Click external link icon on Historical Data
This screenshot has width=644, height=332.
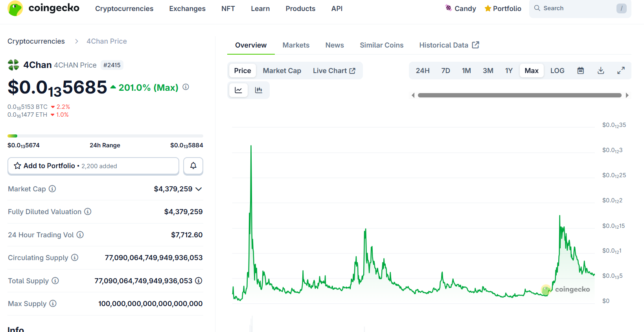point(476,45)
